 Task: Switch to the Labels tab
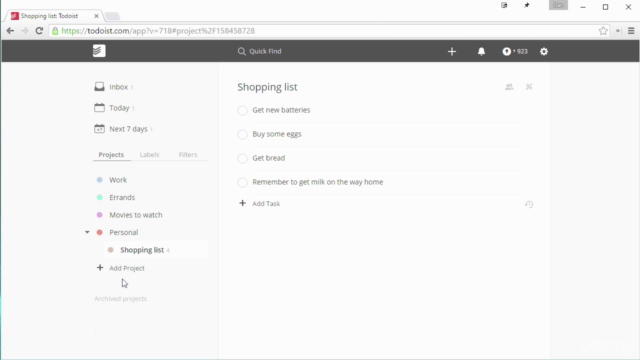point(149,155)
